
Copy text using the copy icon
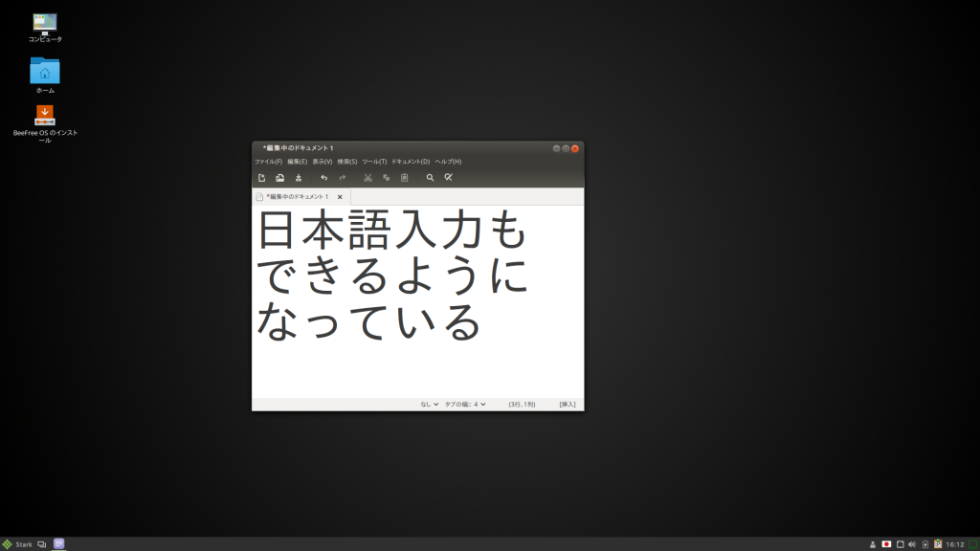click(x=387, y=178)
